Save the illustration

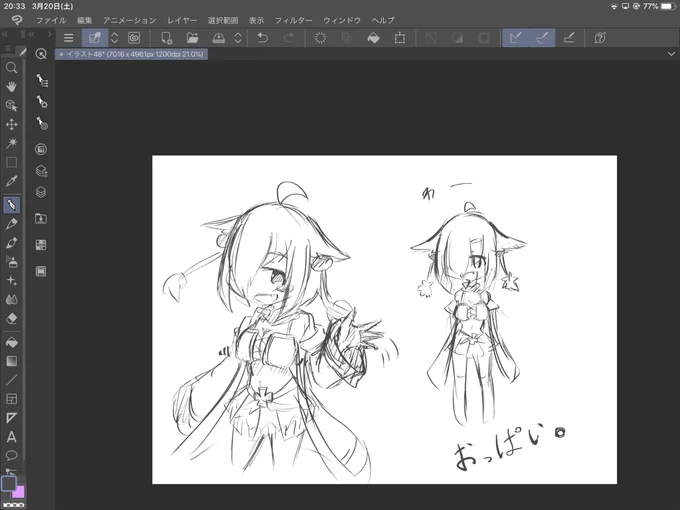point(219,38)
